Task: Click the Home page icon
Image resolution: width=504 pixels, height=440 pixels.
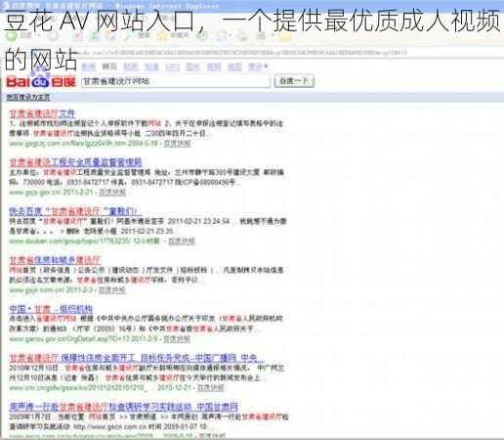Action: pyautogui.click(x=111, y=36)
